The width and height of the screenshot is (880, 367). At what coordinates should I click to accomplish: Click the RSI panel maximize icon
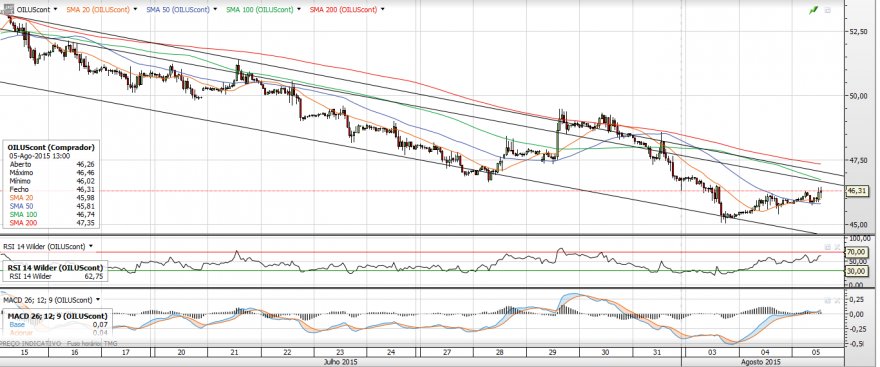827,246
